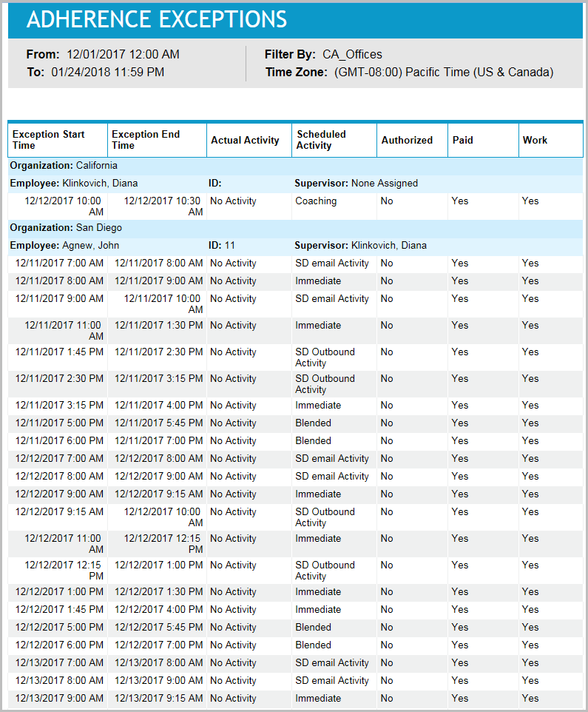Select the Authorized column header
Image resolution: width=588 pixels, height=712 pixels.
coord(407,140)
